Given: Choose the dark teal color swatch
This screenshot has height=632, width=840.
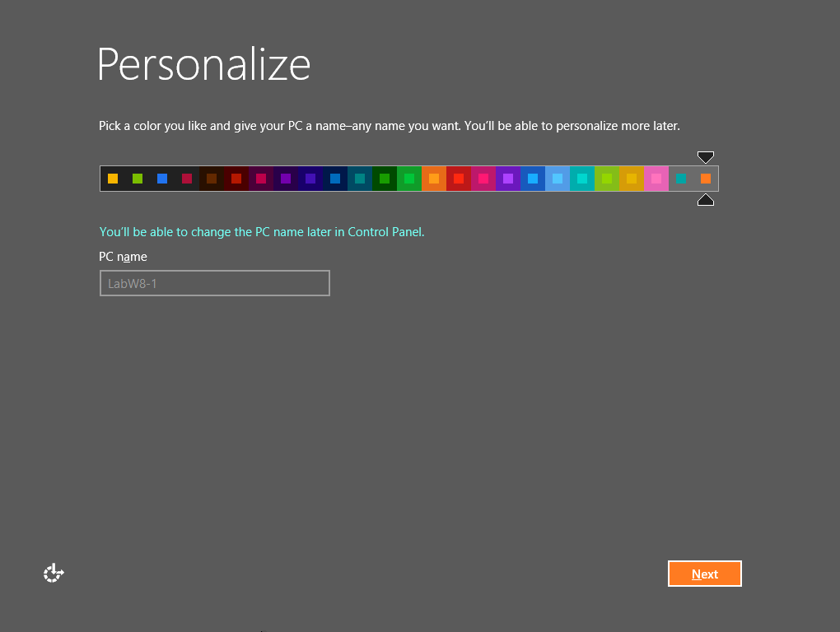Looking at the screenshot, I should [360, 179].
